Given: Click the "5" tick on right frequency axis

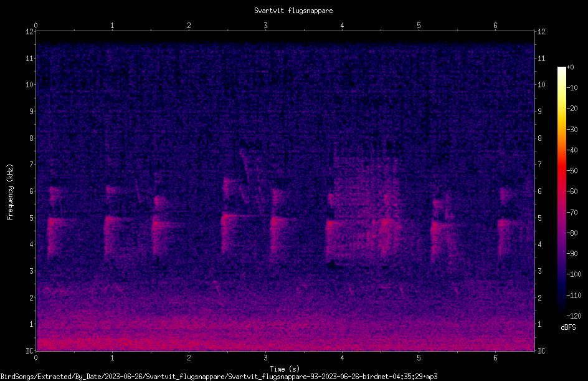Looking at the screenshot, I should click(x=539, y=218).
